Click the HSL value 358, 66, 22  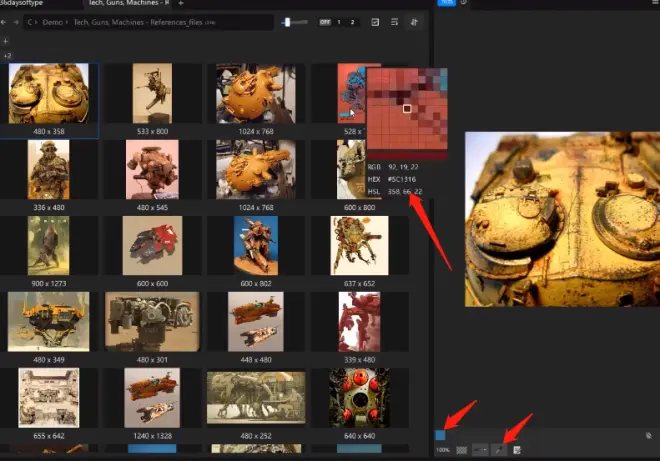(x=405, y=192)
